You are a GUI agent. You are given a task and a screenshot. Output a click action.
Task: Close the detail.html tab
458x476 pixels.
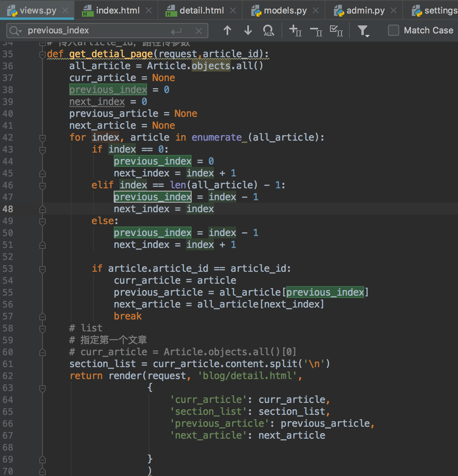tap(233, 11)
